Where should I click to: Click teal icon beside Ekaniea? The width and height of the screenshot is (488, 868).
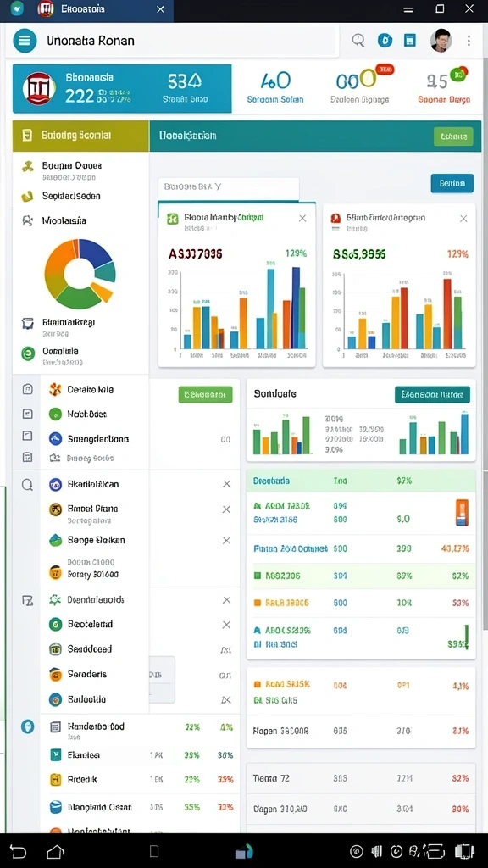coord(55,755)
